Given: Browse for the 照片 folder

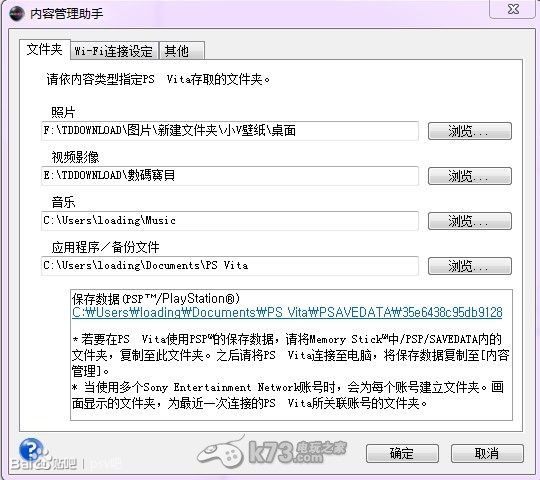Looking at the screenshot, I should (470, 131).
